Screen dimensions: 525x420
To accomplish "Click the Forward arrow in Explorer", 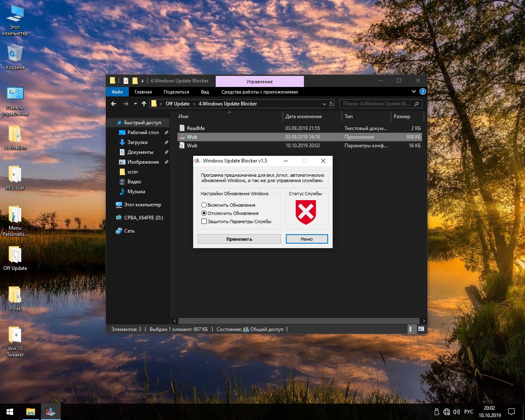I will [126, 104].
